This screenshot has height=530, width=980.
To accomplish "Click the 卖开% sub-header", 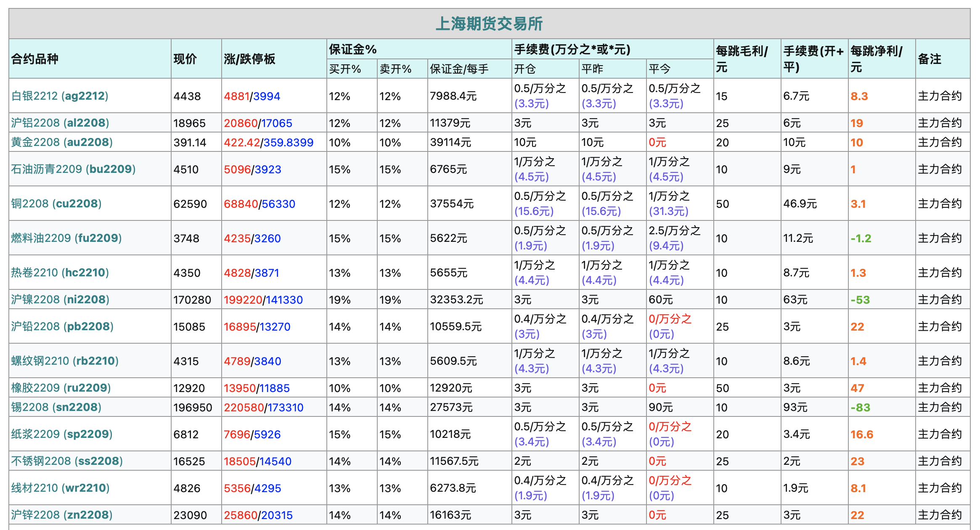I will pyautogui.click(x=395, y=69).
